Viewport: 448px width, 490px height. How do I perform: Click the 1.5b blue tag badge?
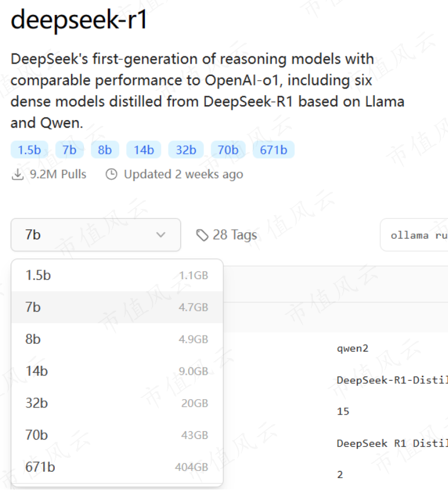click(29, 150)
